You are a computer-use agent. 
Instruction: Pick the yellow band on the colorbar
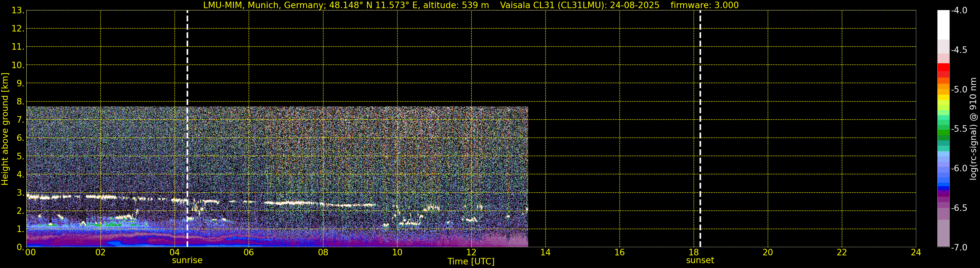click(x=944, y=98)
